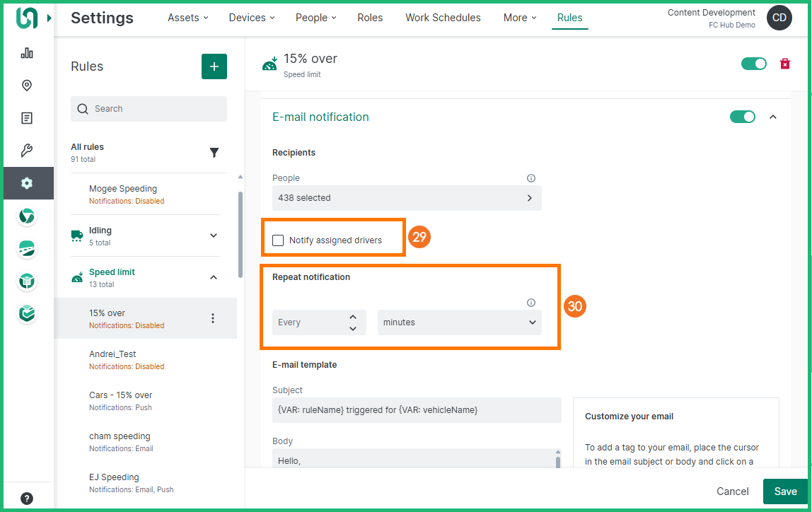This screenshot has width=812, height=512.
Task: Open the maintenance wrench icon
Action: [x=27, y=151]
